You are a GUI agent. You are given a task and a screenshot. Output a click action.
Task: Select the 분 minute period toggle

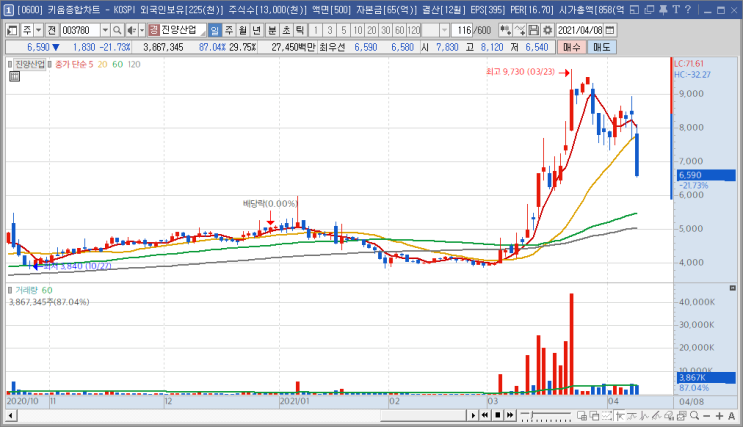(272, 30)
